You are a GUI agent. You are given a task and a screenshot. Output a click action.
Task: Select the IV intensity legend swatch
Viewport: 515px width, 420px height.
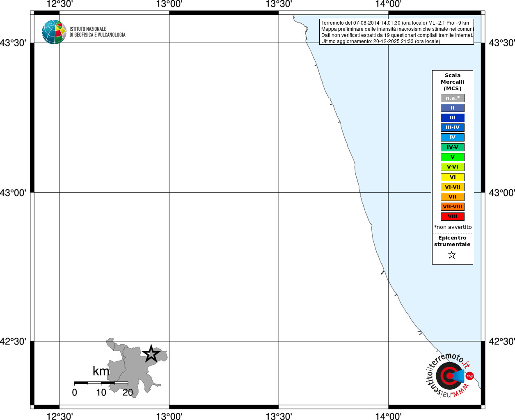click(453, 137)
